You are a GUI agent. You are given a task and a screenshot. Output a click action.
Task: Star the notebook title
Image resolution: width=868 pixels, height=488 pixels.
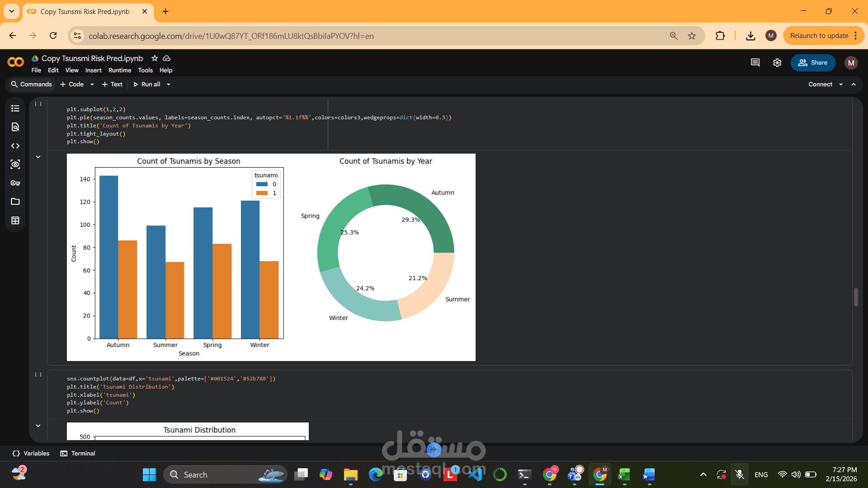click(155, 58)
